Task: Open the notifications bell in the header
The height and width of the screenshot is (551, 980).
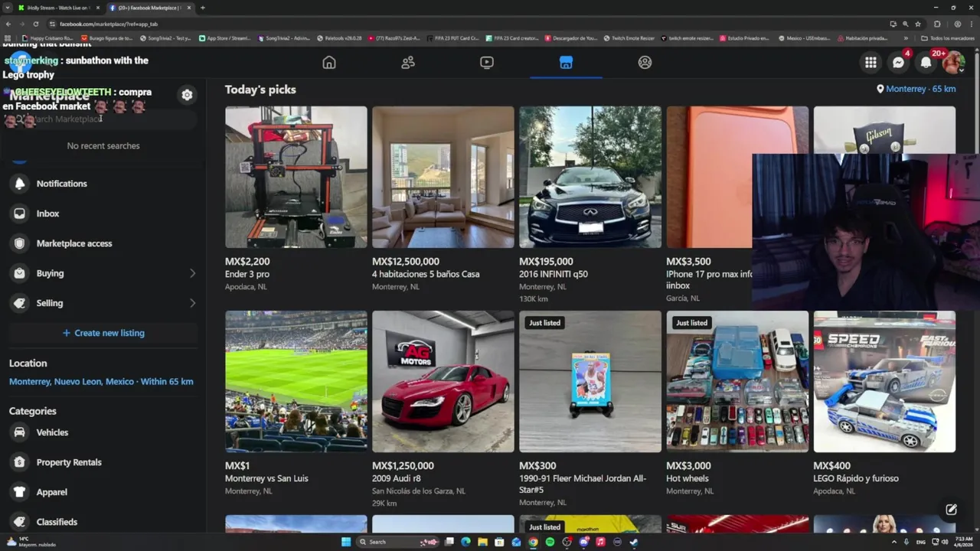Action: coord(926,63)
